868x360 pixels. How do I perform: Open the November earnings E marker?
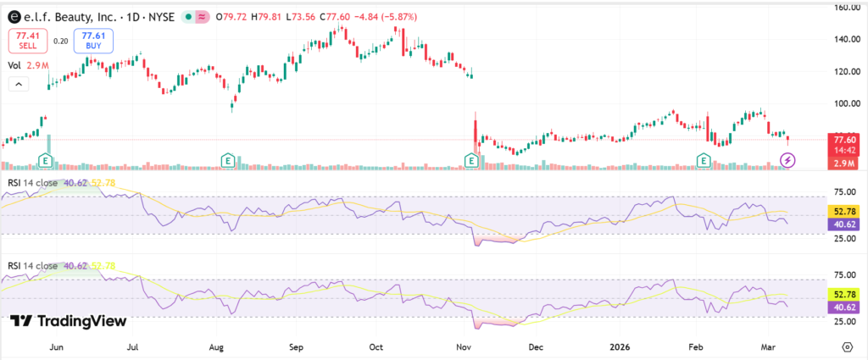pos(472,159)
